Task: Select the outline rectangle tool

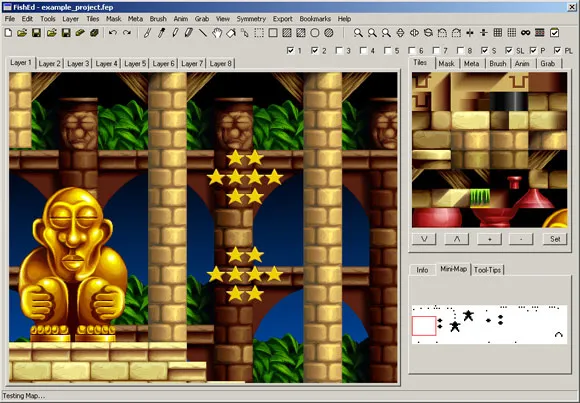Action: [273, 33]
